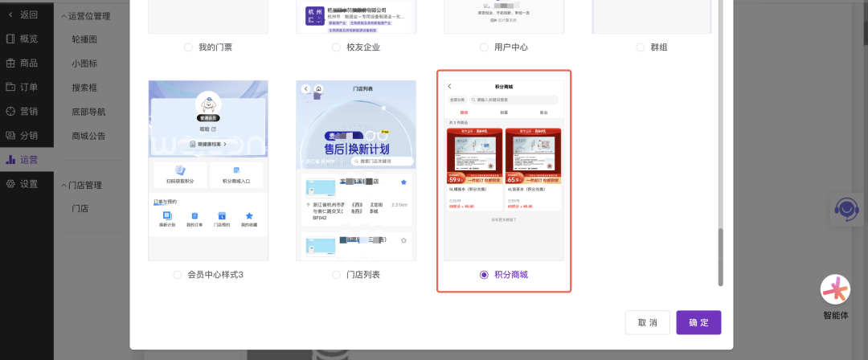Open the 小图标 menu item

click(84, 63)
